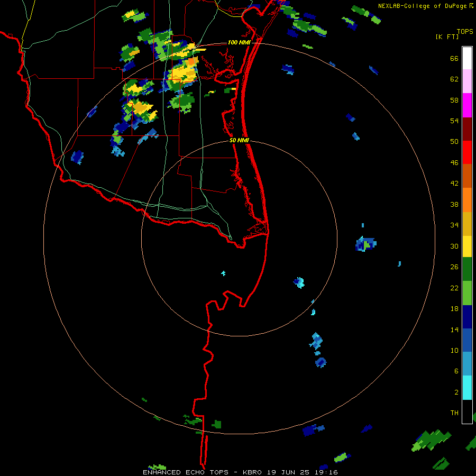476x476 pixels.
Task: Select the 58 value on the legend
Action: click(x=454, y=100)
